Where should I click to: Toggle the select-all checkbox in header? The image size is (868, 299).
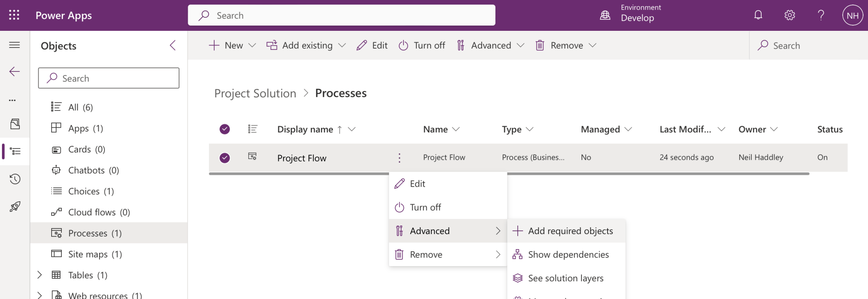pos(225,129)
